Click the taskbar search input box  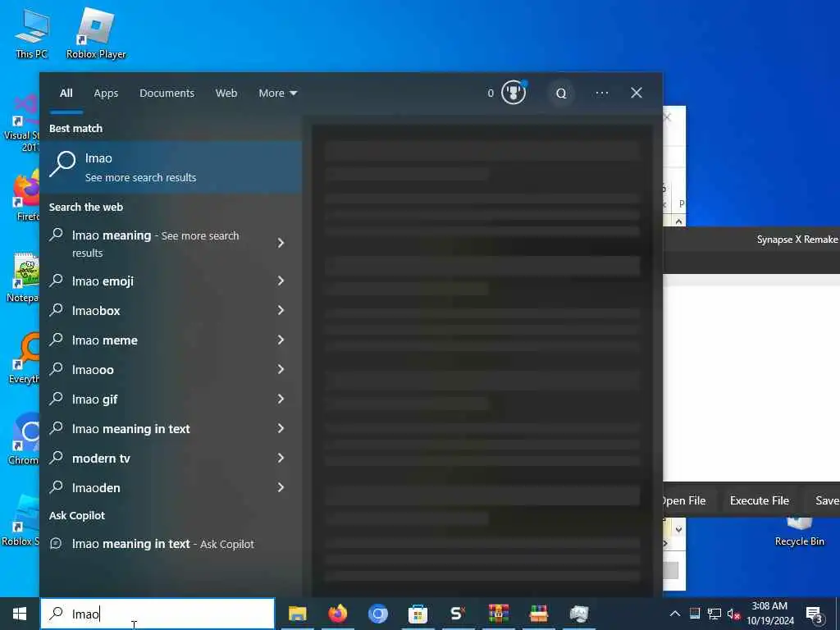[x=158, y=614]
